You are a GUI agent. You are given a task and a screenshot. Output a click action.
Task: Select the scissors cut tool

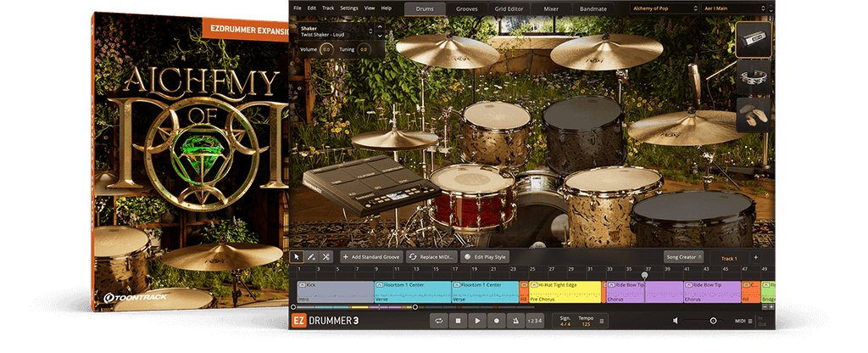[x=325, y=257]
